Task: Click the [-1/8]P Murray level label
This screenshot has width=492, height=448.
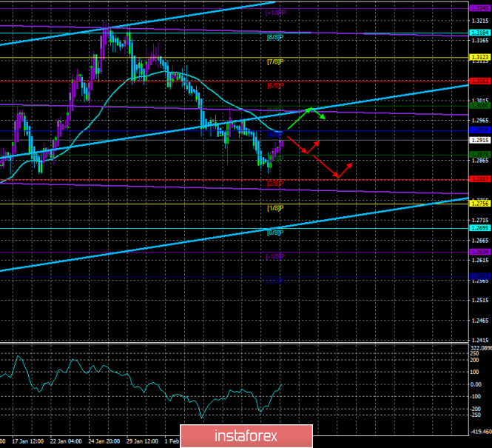Action: click(x=275, y=257)
